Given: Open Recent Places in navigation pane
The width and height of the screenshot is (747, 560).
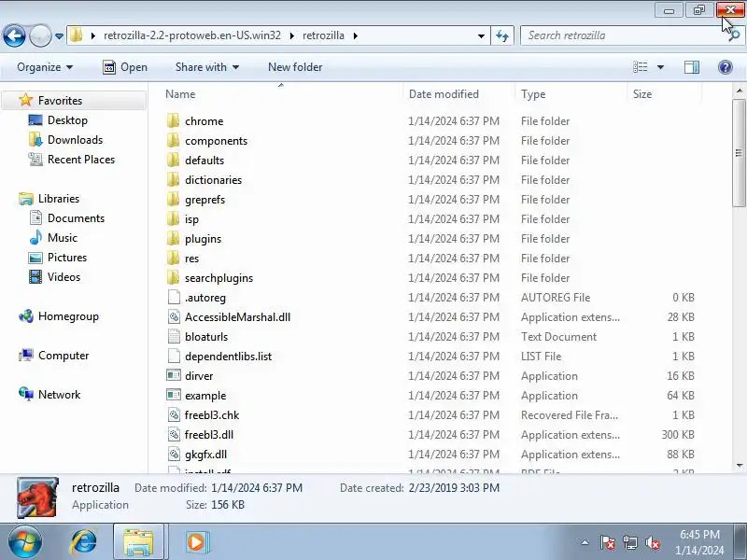Looking at the screenshot, I should point(81,159).
